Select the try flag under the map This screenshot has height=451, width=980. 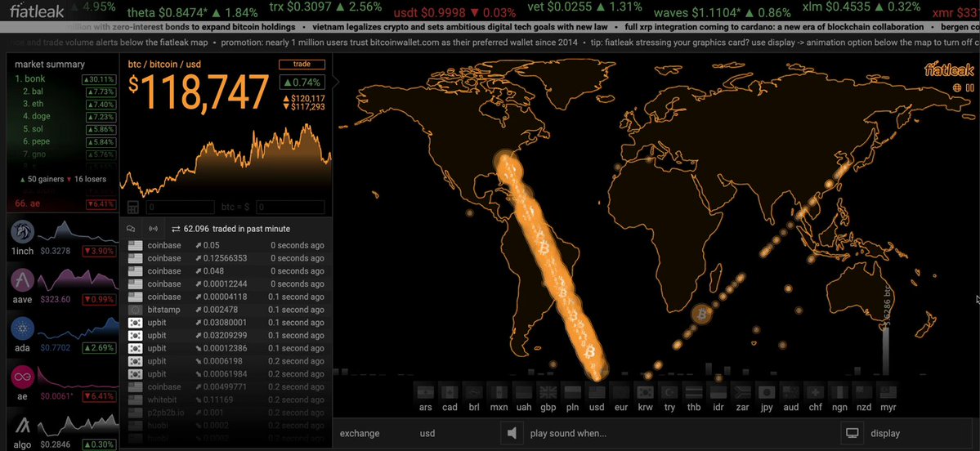tap(669, 392)
